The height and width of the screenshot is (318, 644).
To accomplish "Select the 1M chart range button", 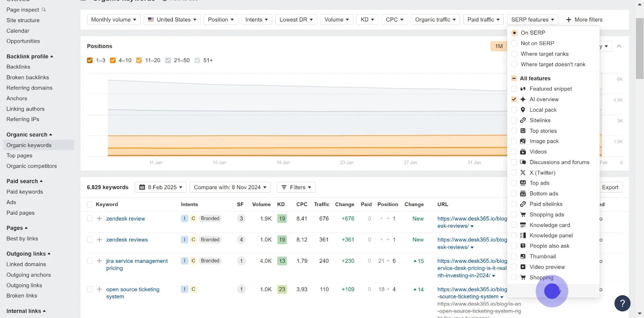I will tap(499, 46).
